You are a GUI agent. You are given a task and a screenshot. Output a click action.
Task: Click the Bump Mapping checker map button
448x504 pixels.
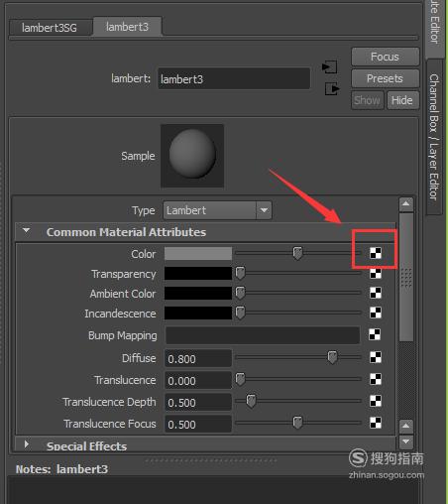[375, 334]
